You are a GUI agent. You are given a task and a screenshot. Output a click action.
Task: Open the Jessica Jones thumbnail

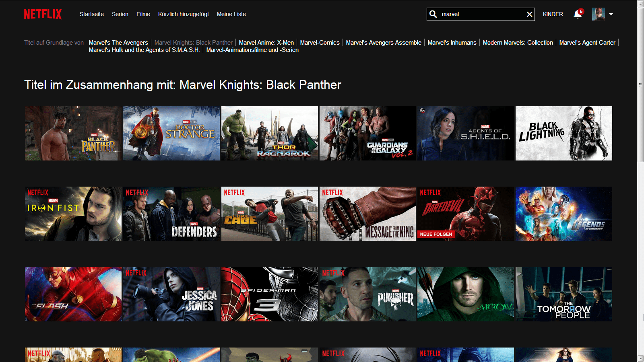click(x=171, y=294)
